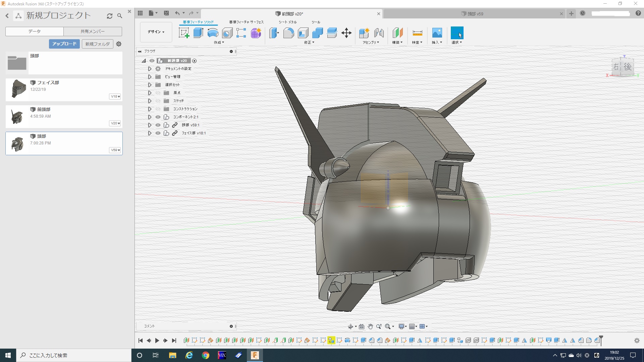Click the アップロード button

tap(64, 44)
